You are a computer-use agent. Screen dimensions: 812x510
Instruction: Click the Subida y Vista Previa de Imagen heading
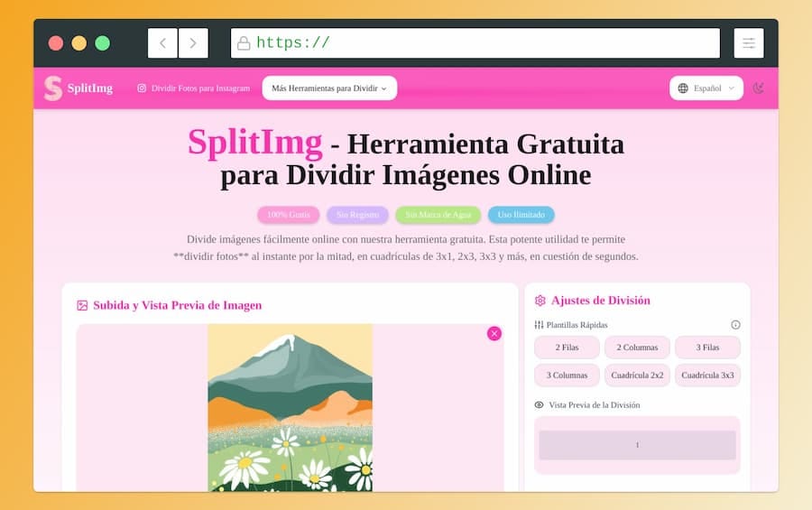(x=177, y=305)
